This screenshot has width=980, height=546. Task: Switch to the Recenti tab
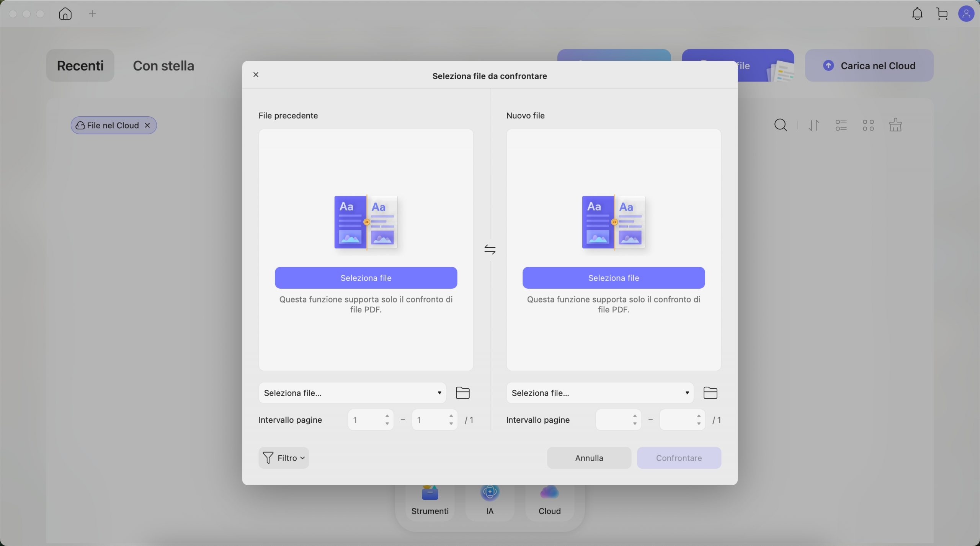click(x=80, y=65)
